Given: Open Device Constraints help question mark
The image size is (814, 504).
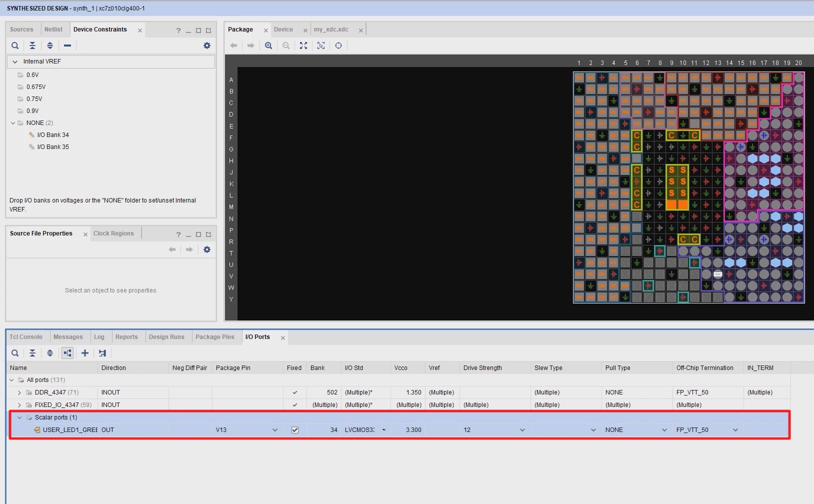Looking at the screenshot, I should (x=178, y=30).
